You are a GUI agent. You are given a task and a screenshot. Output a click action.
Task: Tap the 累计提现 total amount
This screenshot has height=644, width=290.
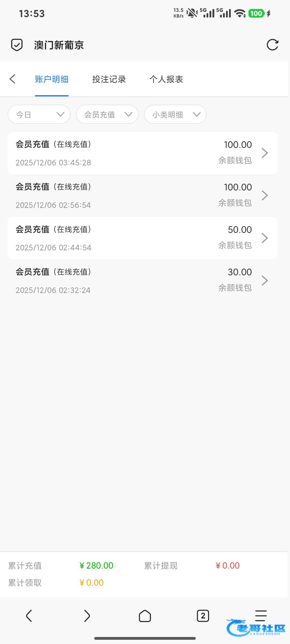[x=227, y=565]
